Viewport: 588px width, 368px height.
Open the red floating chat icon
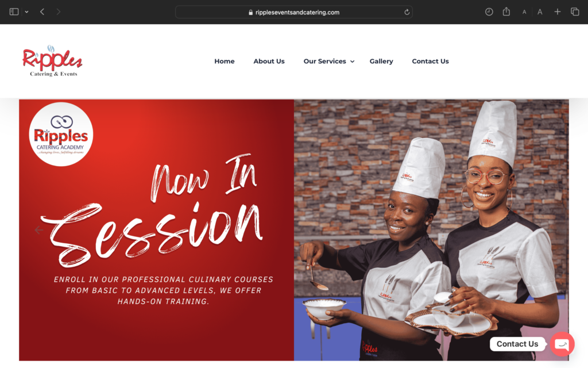tap(562, 344)
